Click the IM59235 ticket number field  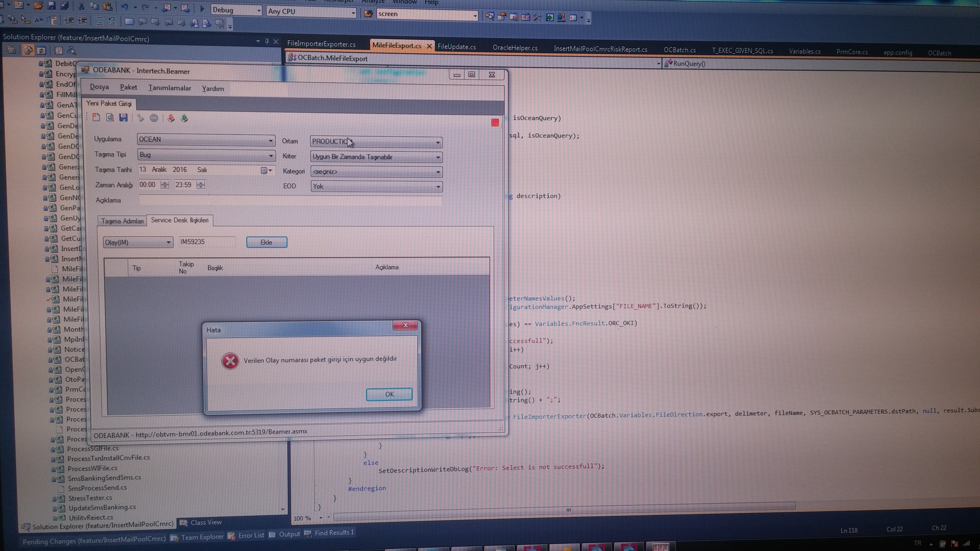coord(207,242)
